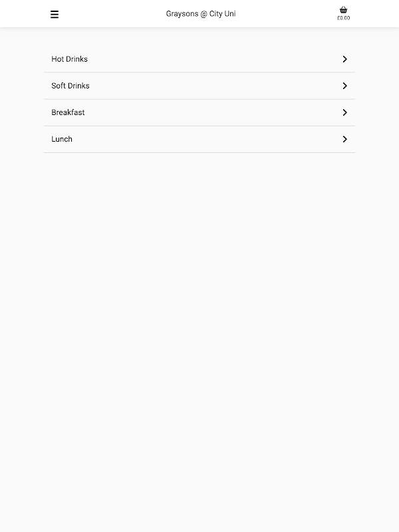Expand the Breakfast chevron arrow
This screenshot has width=399, height=532.
point(344,112)
